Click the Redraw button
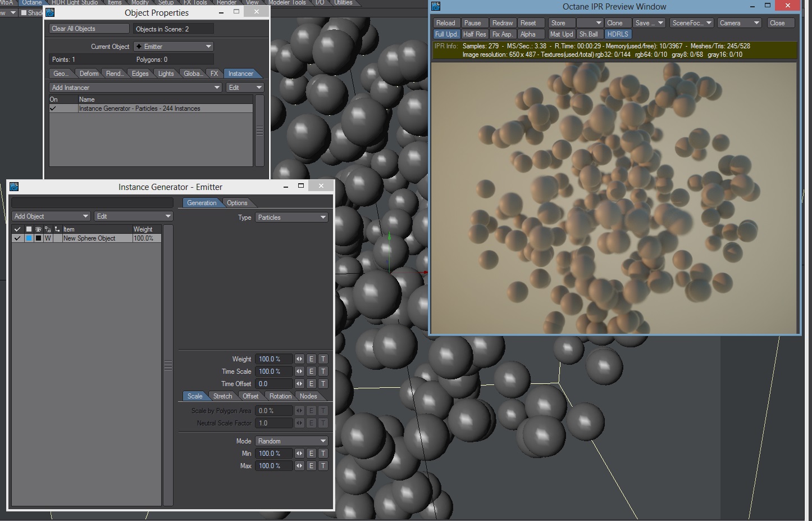This screenshot has height=521, width=812. 503,23
